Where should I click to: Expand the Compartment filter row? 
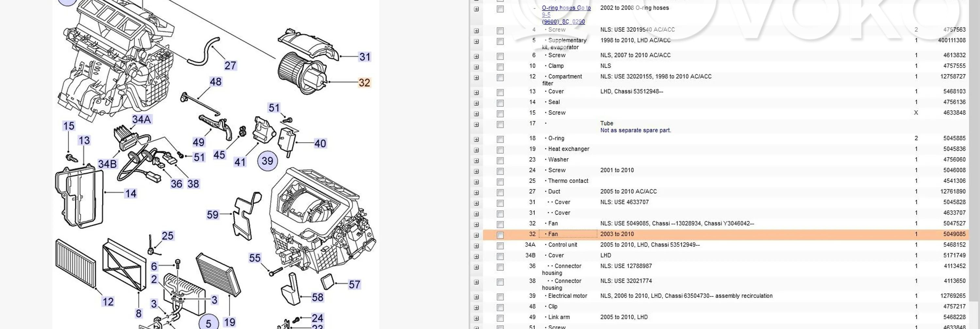click(476, 77)
